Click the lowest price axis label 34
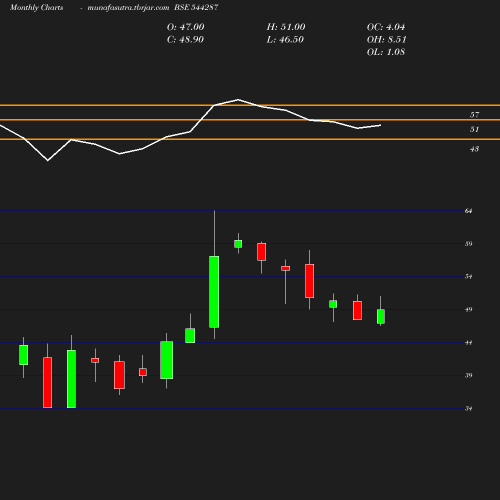This screenshot has height=500, width=500. click(x=468, y=408)
